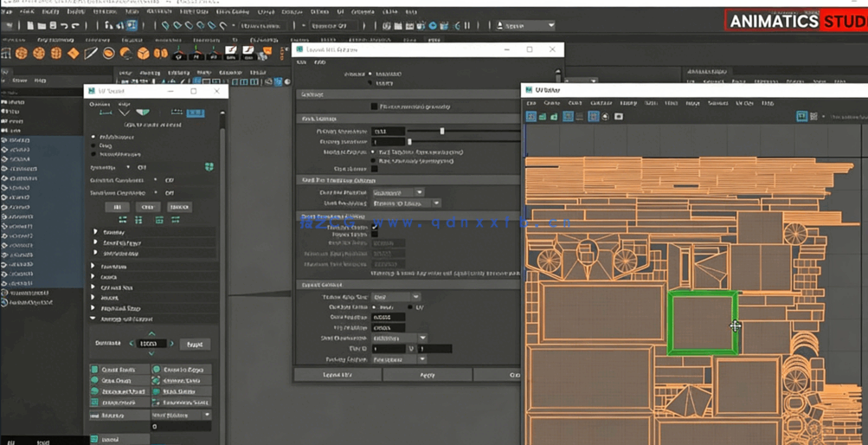Select the polygon torus shelf icon
Image resolution: width=868 pixels, height=445 pixels.
click(x=109, y=54)
